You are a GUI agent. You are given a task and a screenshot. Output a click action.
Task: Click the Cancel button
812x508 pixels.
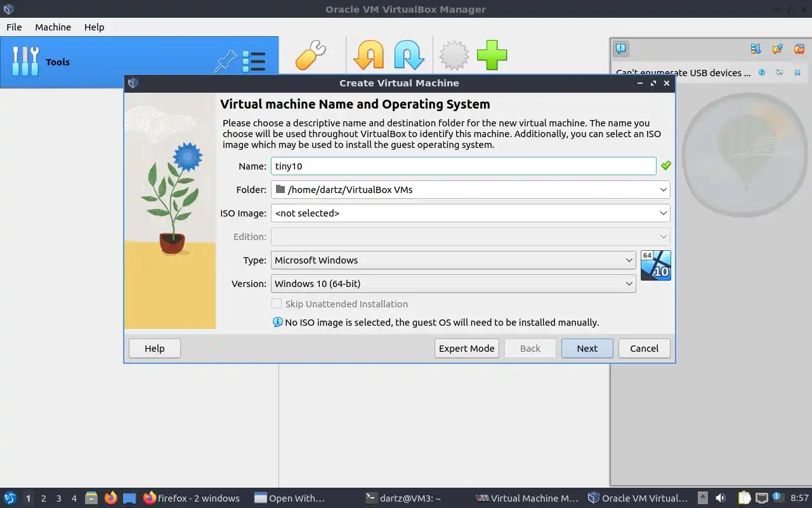pos(644,348)
